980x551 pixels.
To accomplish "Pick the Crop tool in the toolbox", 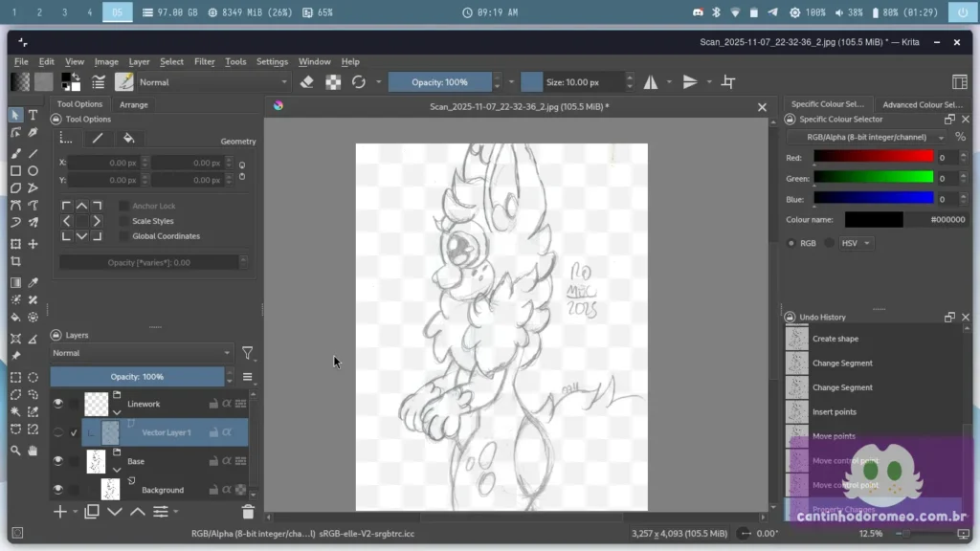I will pyautogui.click(x=15, y=261).
